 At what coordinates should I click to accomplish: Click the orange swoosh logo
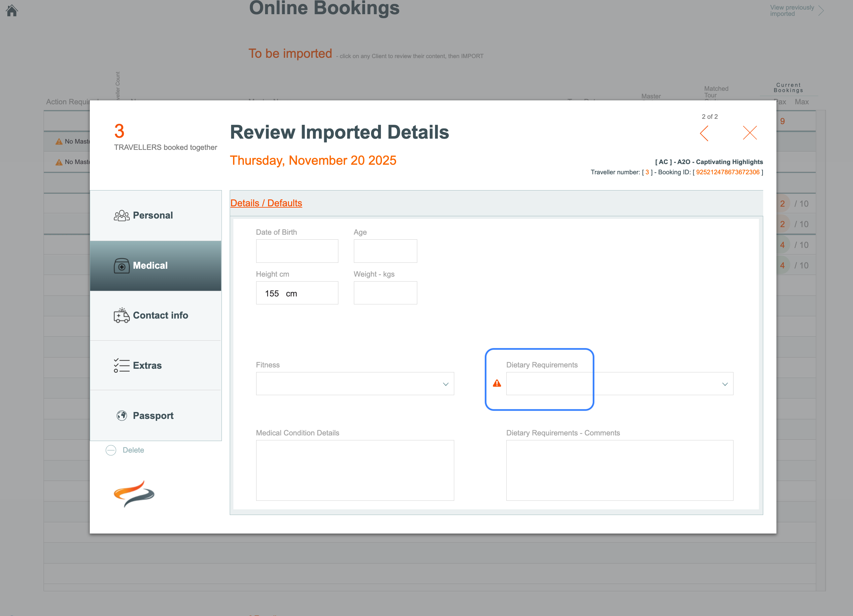pos(134,494)
